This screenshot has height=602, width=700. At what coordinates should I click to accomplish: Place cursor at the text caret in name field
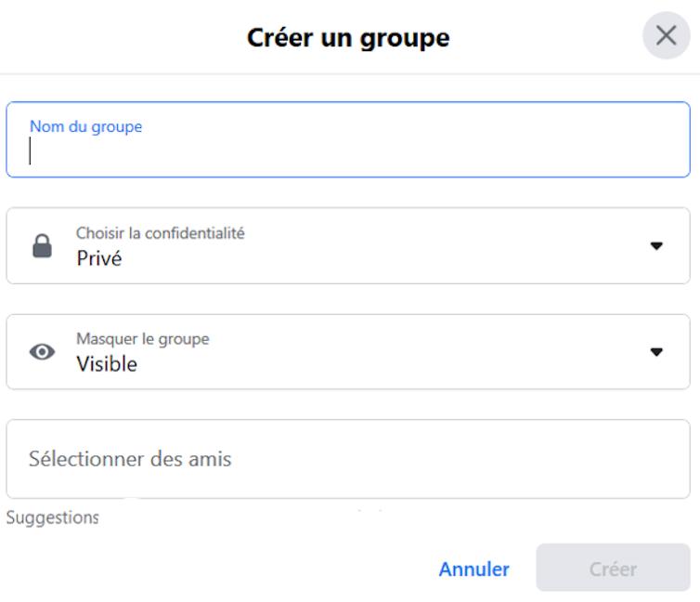pos(31,151)
